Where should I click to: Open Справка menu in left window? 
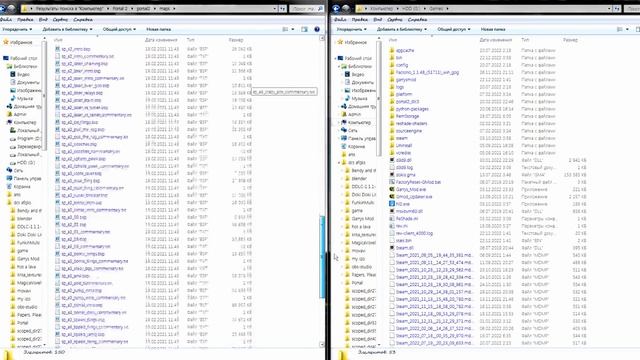(x=83, y=20)
